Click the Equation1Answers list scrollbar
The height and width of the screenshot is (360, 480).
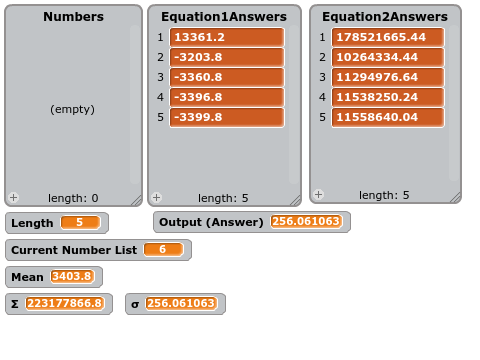tap(294, 104)
